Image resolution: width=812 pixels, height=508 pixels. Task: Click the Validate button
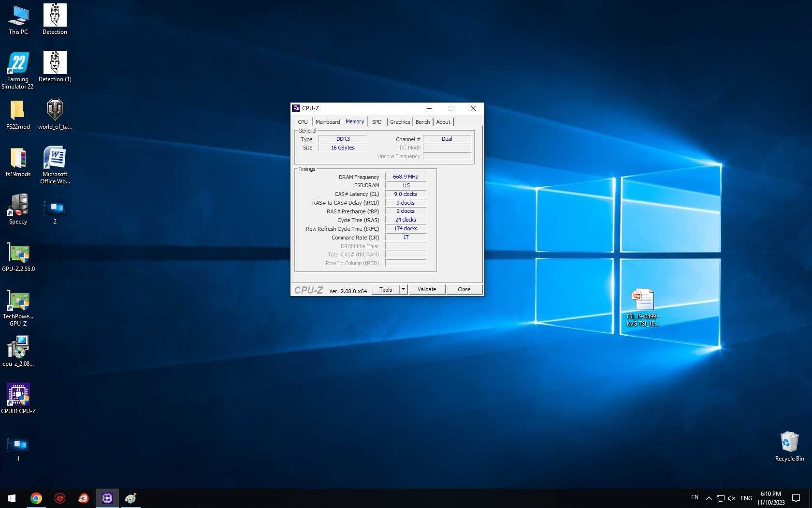coord(427,289)
